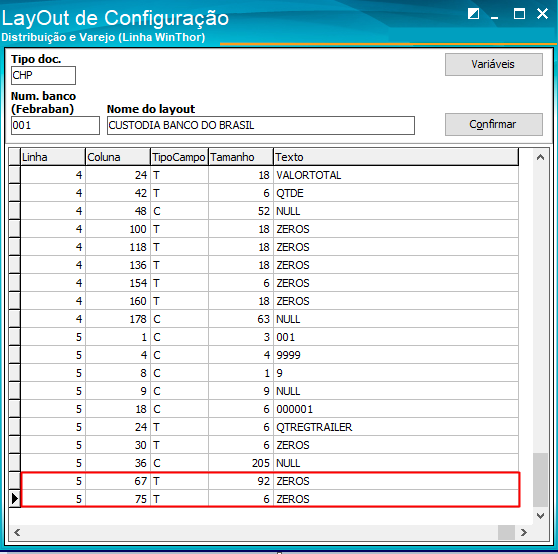This screenshot has width=558, height=554.
Task: Click the vertical scrollbar down arrow
Action: point(540,516)
